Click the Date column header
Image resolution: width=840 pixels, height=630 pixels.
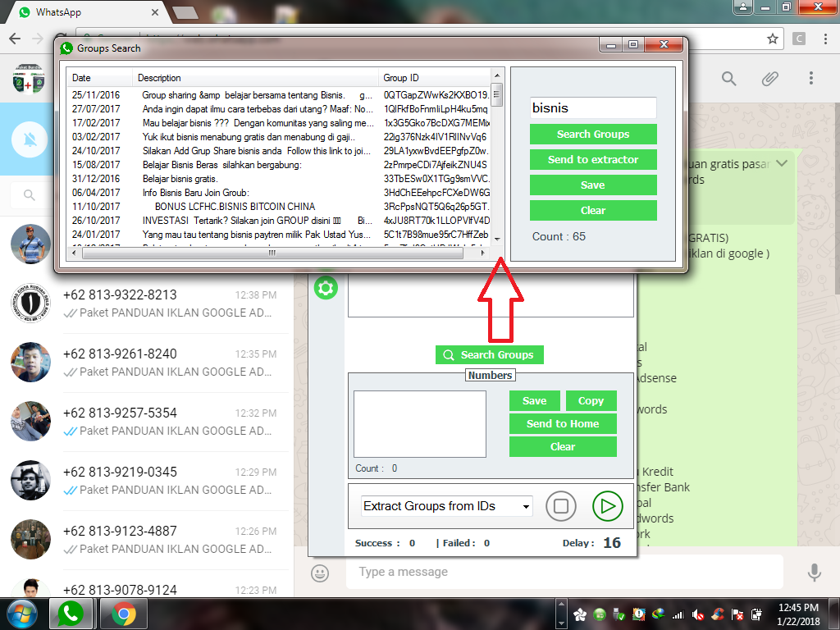coord(99,78)
